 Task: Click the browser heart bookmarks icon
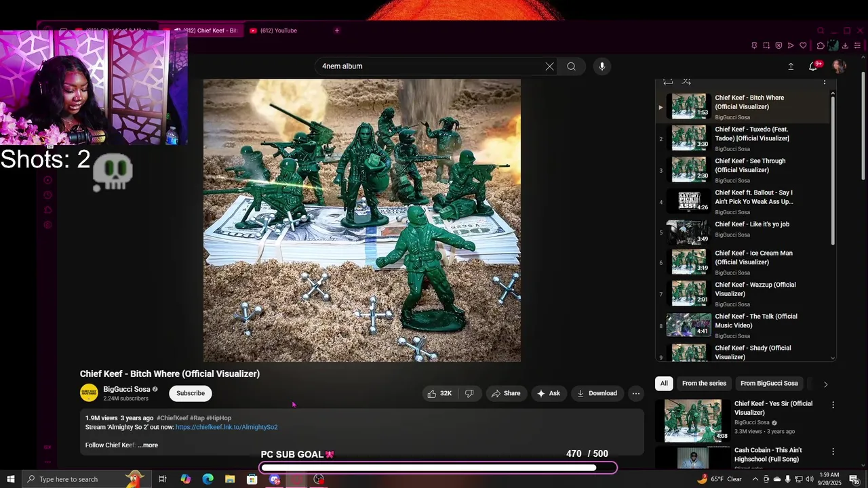803,45
